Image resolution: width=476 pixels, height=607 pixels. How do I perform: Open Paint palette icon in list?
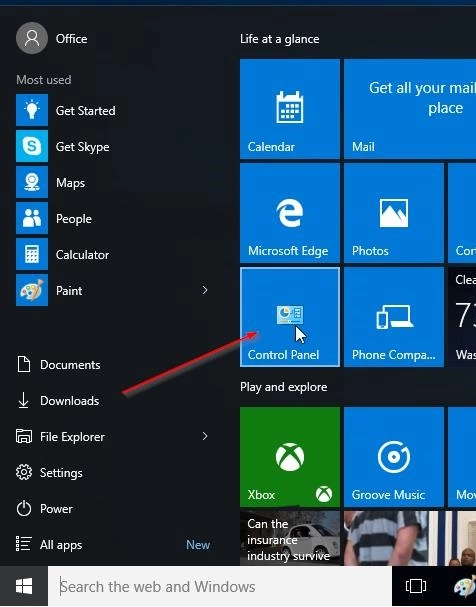click(x=32, y=290)
